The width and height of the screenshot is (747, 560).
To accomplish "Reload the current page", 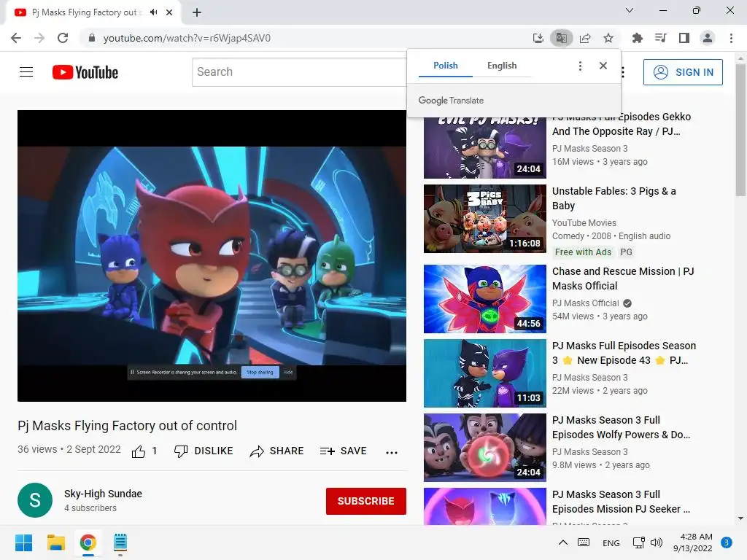I will [63, 38].
